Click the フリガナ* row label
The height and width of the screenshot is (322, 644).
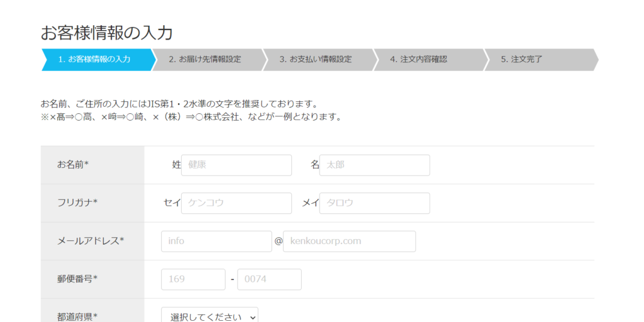77,203
